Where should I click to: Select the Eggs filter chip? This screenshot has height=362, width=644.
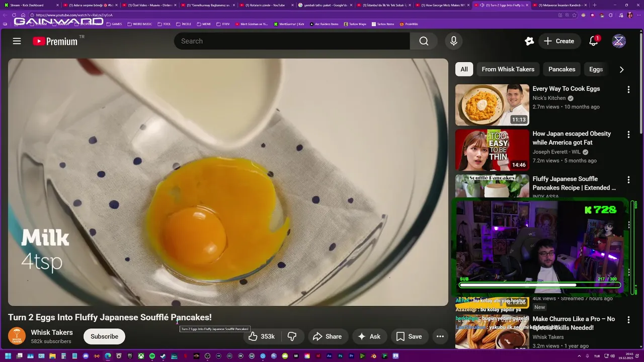(x=596, y=69)
